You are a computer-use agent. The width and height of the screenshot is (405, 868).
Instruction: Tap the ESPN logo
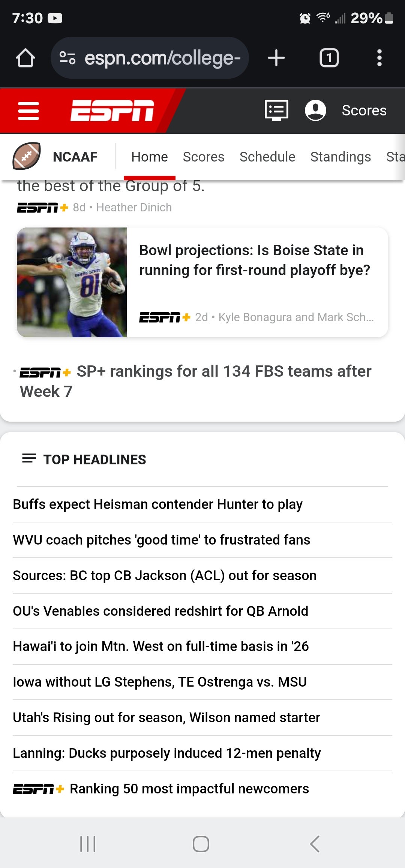pyautogui.click(x=112, y=111)
